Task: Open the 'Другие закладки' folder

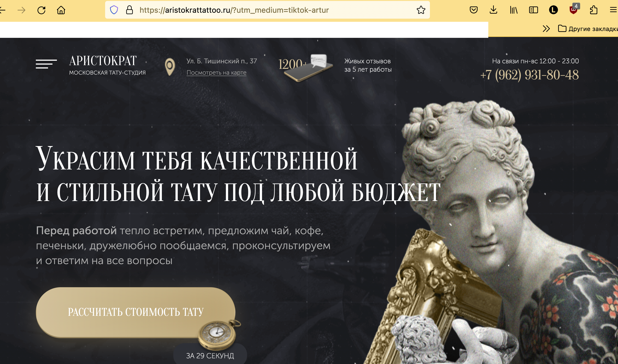Action: point(588,29)
